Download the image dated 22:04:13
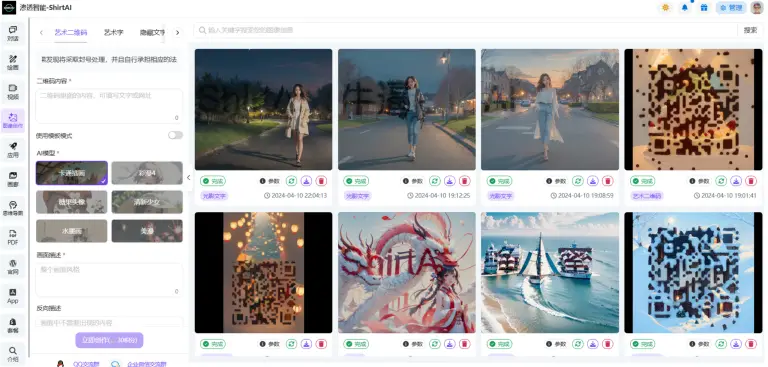This screenshot has width=768, height=367. (x=306, y=181)
